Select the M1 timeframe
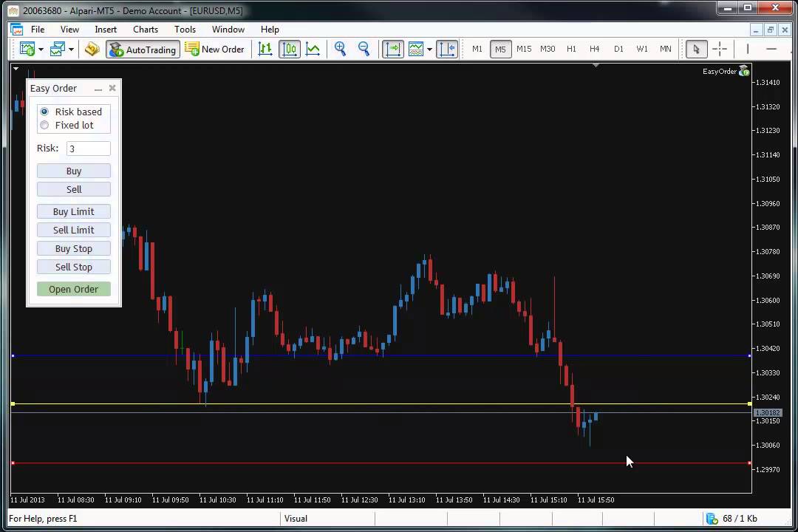 [x=477, y=49]
